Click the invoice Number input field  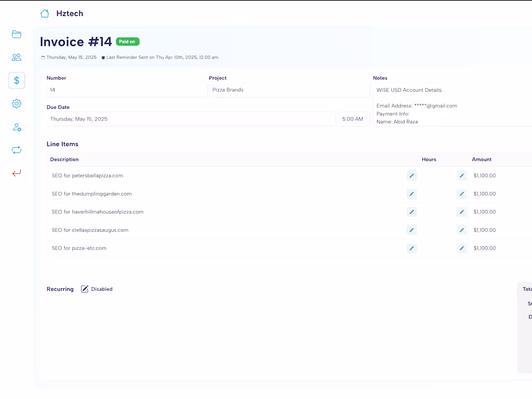click(x=126, y=89)
